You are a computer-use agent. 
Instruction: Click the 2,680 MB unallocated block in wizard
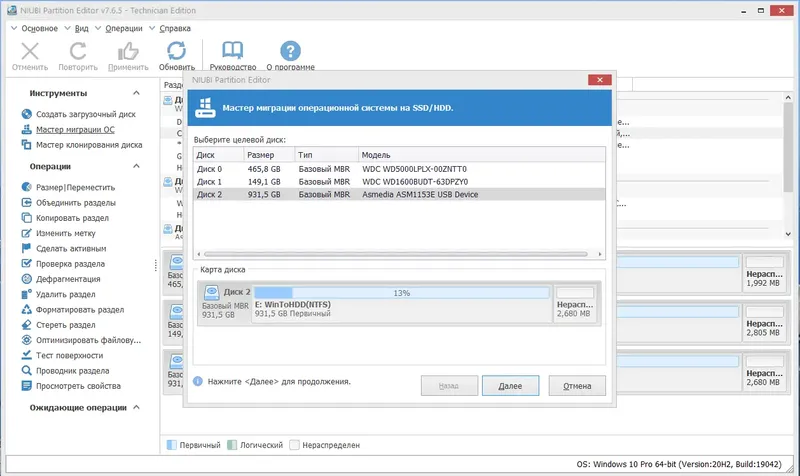pos(575,303)
